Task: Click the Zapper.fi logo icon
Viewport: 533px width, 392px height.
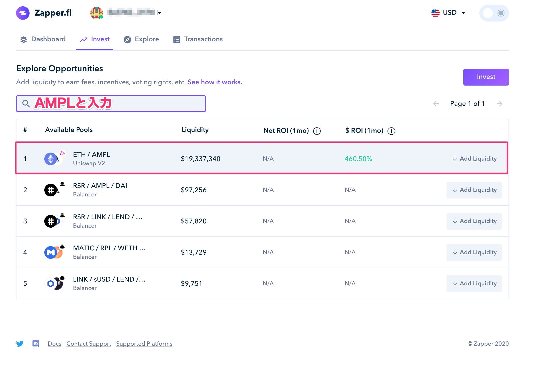Action: tap(23, 13)
